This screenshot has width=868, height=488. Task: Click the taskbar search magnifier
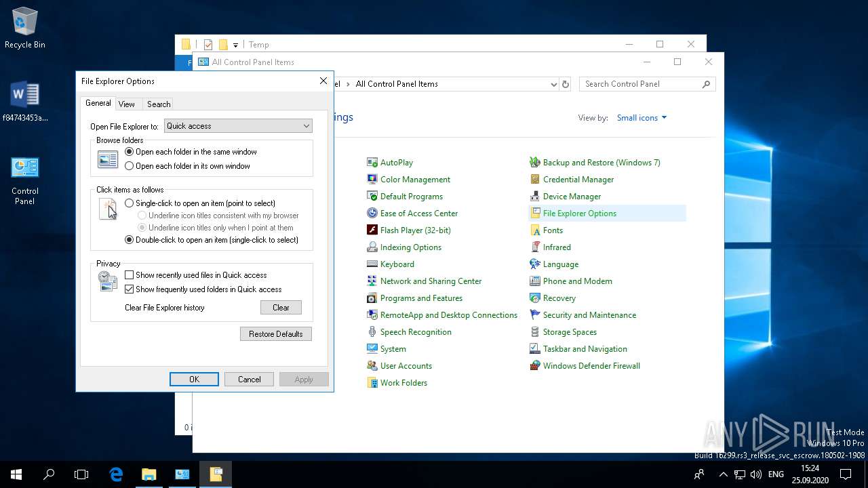click(x=49, y=474)
